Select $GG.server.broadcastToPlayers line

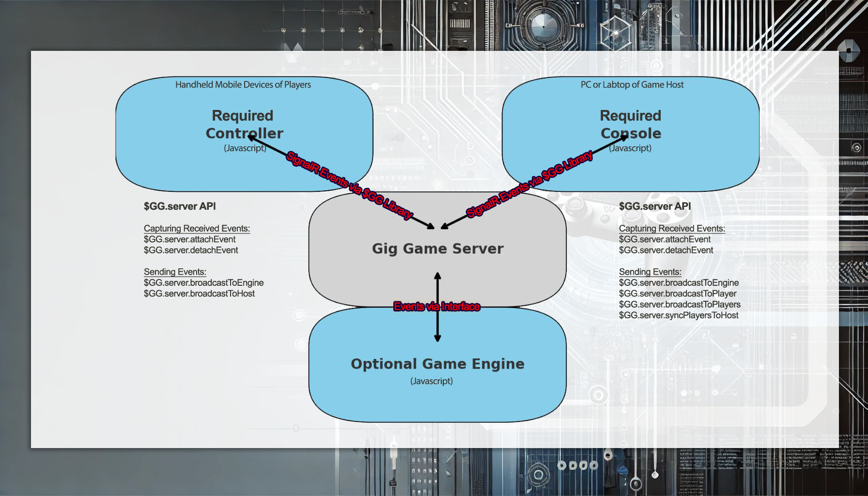(x=679, y=304)
